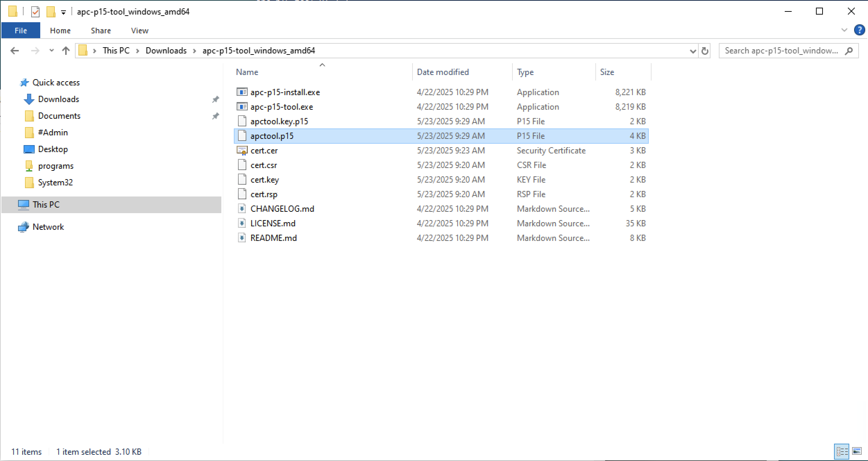Select This PC in navigation pane
The width and height of the screenshot is (868, 461).
111,205
